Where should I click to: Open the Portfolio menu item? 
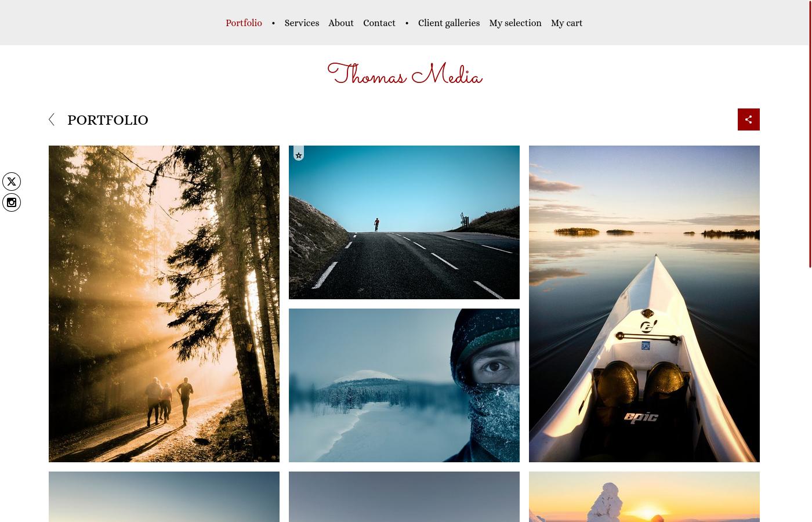244,23
